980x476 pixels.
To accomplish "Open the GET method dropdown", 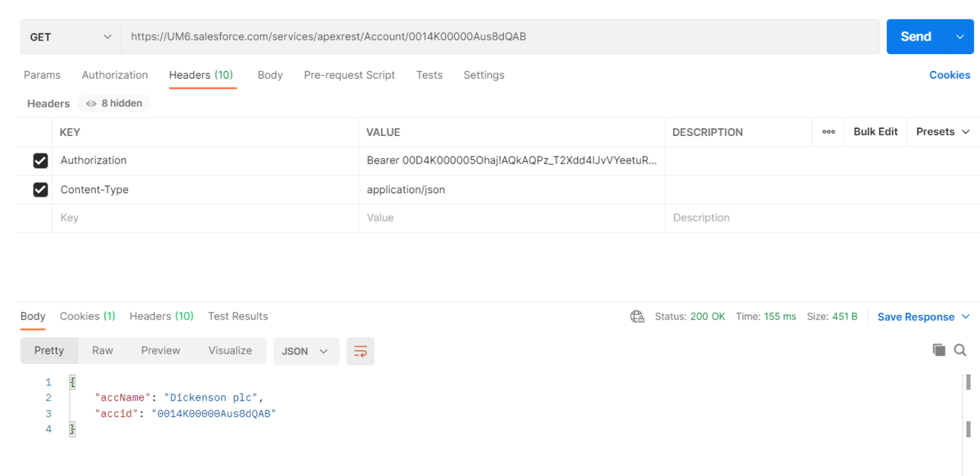I will pos(69,37).
